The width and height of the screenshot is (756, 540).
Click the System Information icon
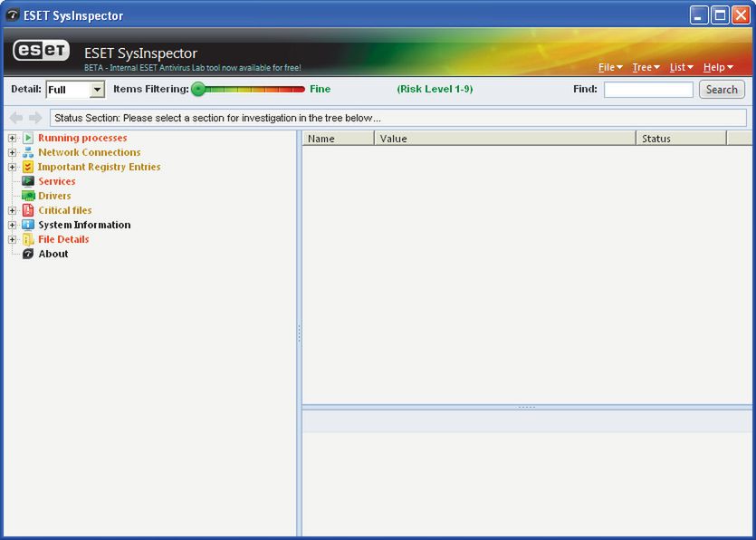pyautogui.click(x=28, y=225)
